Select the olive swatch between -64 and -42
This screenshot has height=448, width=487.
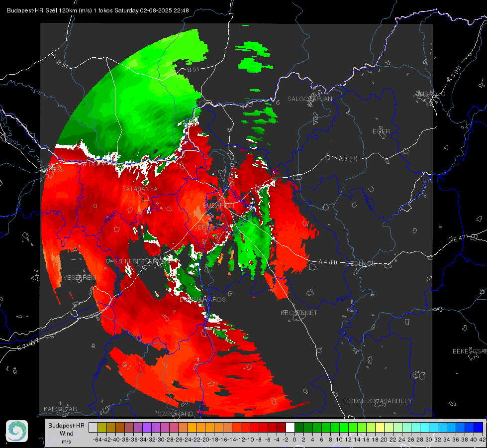pos(102,427)
